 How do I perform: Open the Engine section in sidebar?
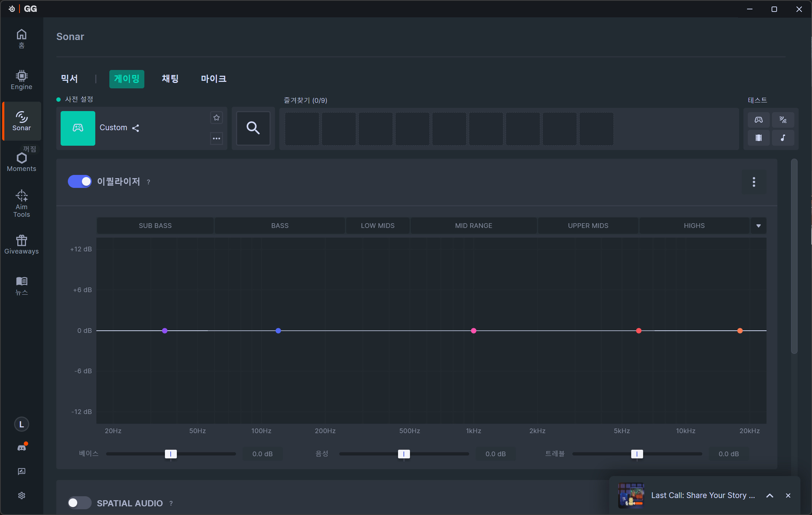pos(22,80)
